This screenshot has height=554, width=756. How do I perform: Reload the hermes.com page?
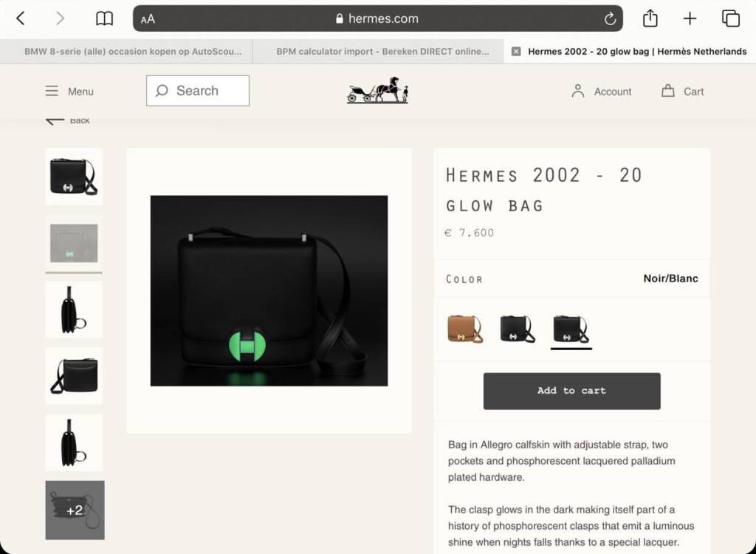(x=610, y=19)
